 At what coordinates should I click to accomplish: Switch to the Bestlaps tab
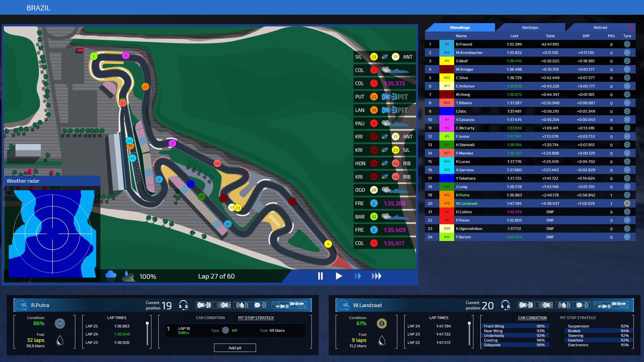click(x=530, y=27)
